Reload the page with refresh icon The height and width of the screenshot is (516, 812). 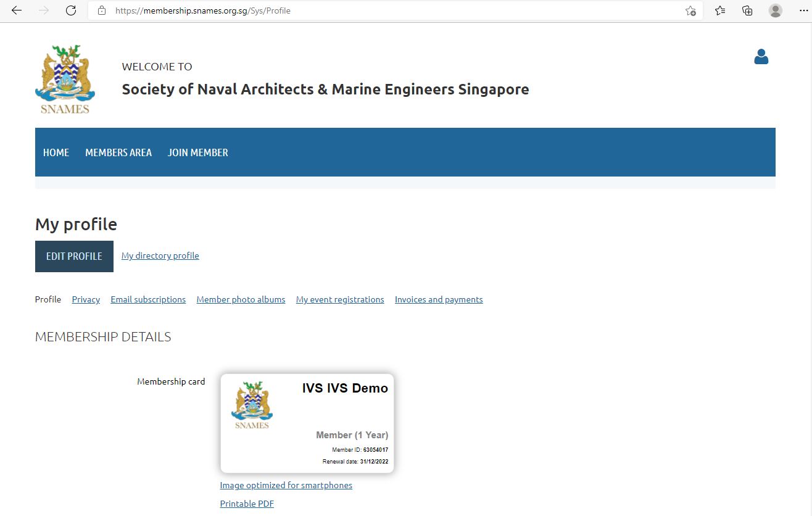[71, 10]
